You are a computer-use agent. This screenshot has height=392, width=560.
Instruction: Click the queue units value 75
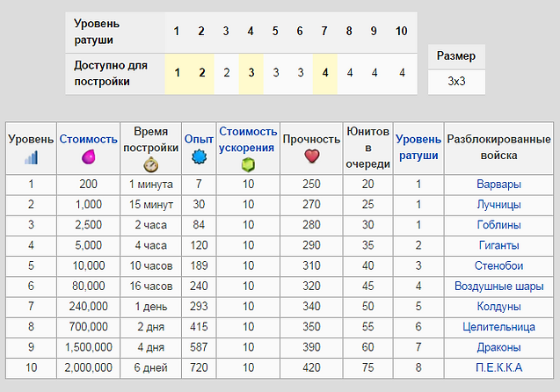[367, 367]
